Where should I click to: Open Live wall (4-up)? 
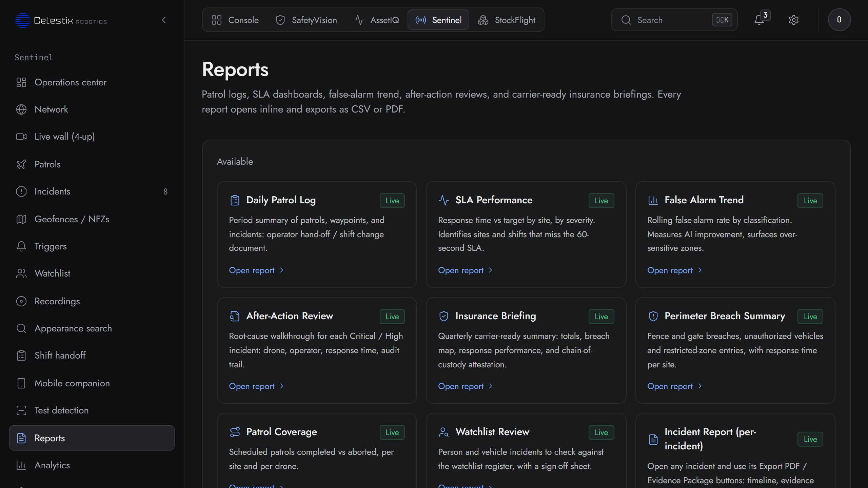(x=92, y=137)
